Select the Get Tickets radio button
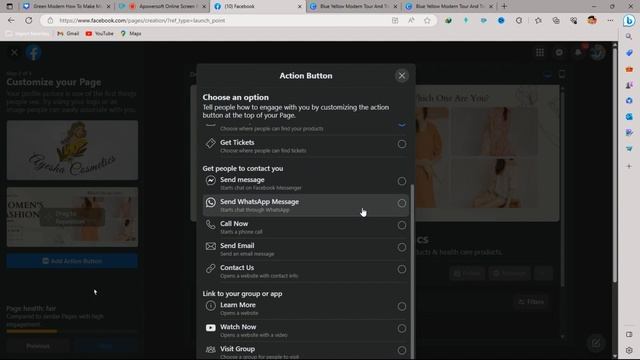 pyautogui.click(x=402, y=144)
